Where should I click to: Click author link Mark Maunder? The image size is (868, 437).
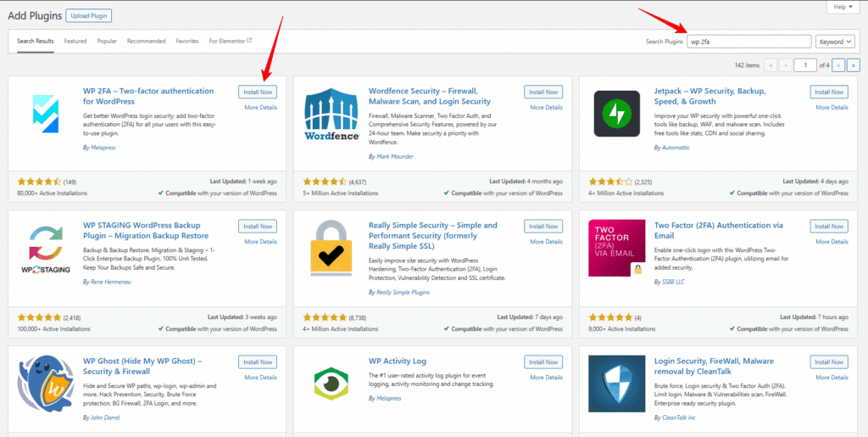[394, 157]
